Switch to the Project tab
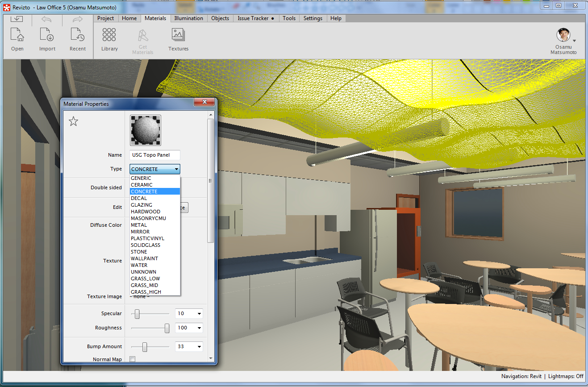This screenshot has height=387, width=588. click(106, 18)
